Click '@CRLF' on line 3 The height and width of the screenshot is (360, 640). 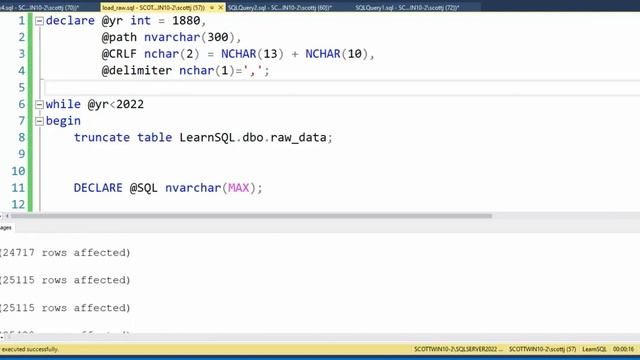(119, 54)
